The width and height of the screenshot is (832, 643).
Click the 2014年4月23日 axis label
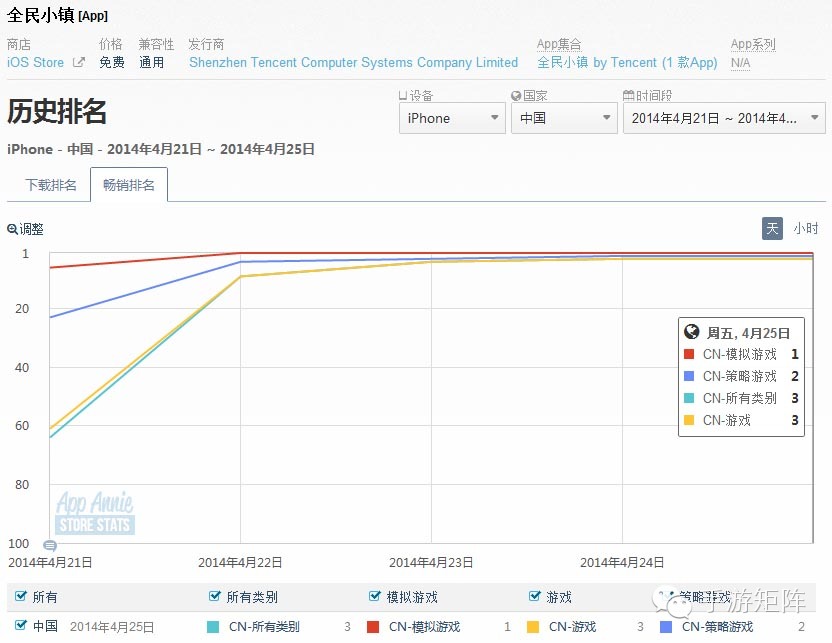(x=431, y=562)
